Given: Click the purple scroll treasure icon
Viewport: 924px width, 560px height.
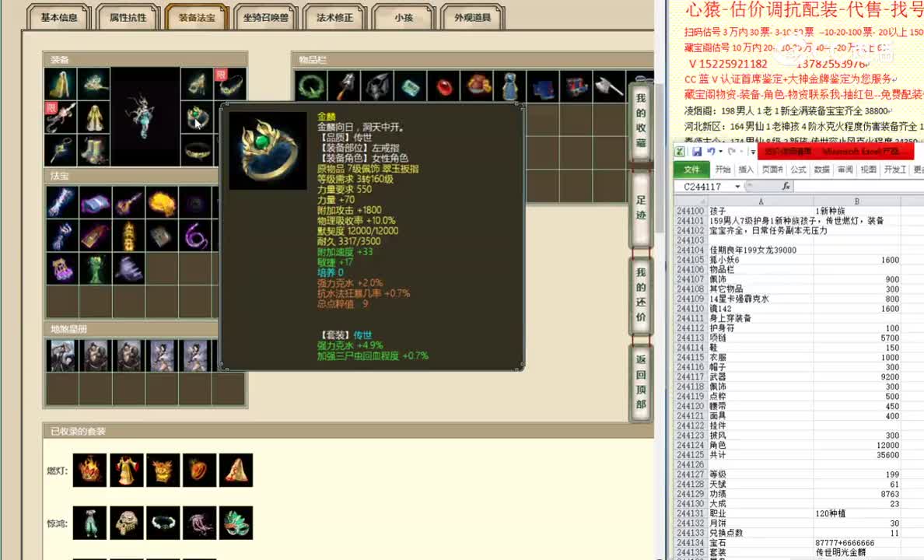Looking at the screenshot, I should pyautogui.click(x=96, y=203).
